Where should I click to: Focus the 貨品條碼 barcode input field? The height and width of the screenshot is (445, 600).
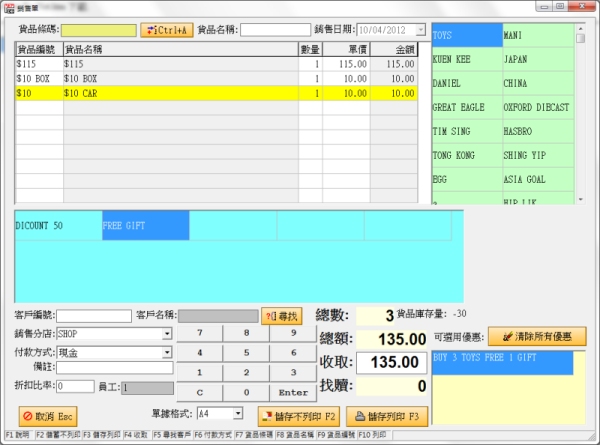pyautogui.click(x=99, y=30)
